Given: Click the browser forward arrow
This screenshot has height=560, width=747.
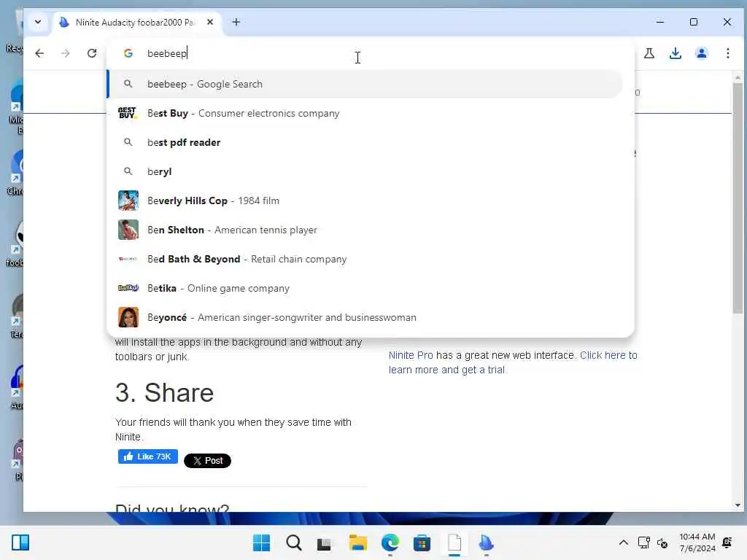Looking at the screenshot, I should (65, 53).
